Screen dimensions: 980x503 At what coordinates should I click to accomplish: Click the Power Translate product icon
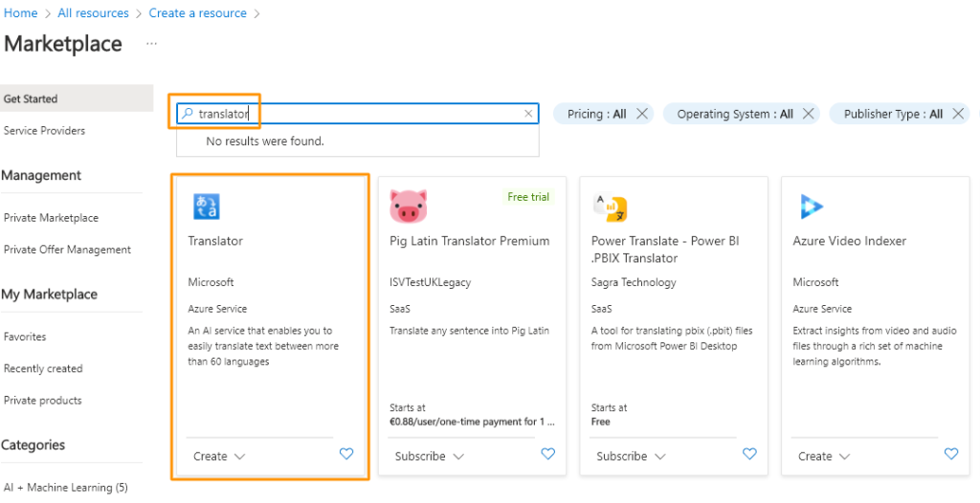[610, 207]
